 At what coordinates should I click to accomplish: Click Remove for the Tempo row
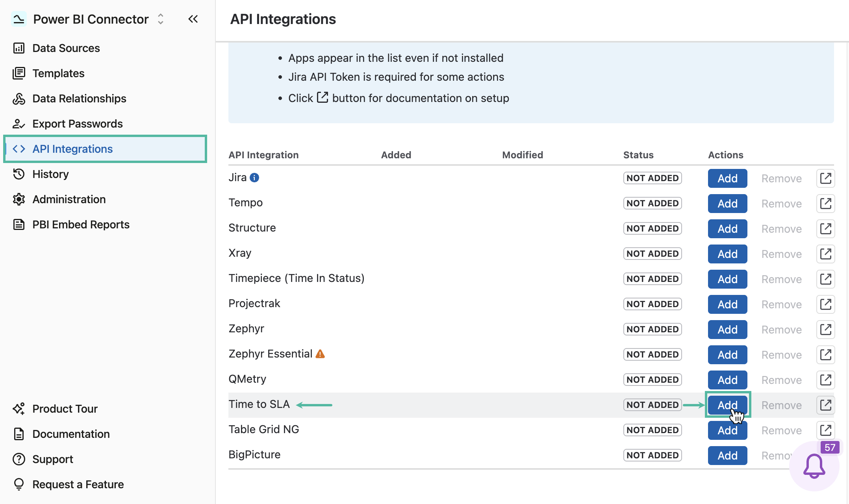point(781,204)
